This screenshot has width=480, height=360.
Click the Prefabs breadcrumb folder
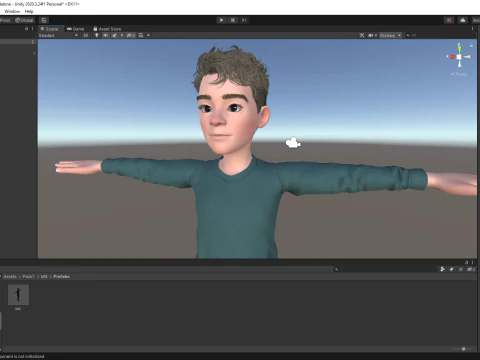61,276
